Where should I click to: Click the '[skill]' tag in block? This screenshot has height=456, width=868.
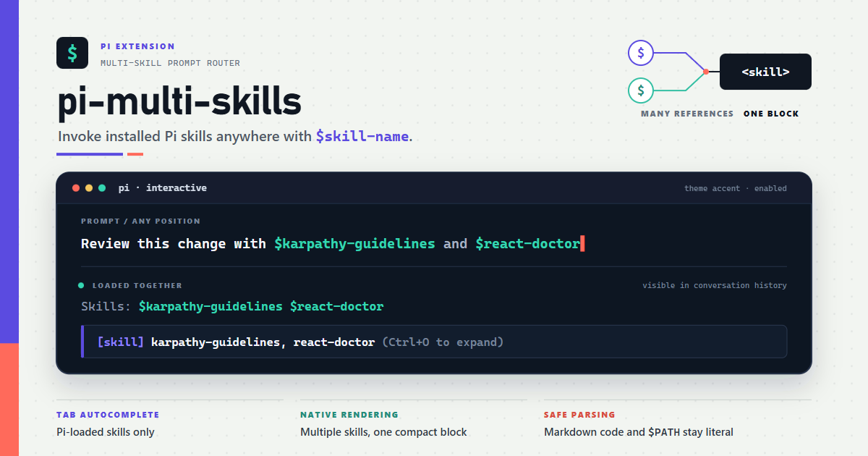click(x=121, y=342)
